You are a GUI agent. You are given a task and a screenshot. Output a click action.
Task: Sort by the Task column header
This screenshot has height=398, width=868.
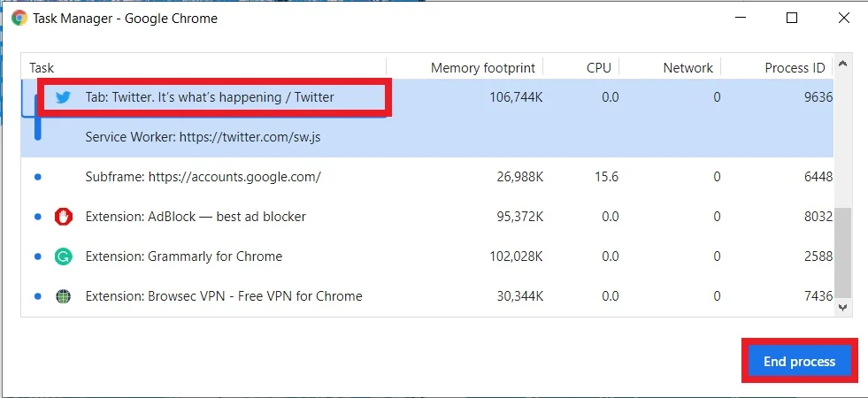point(204,67)
